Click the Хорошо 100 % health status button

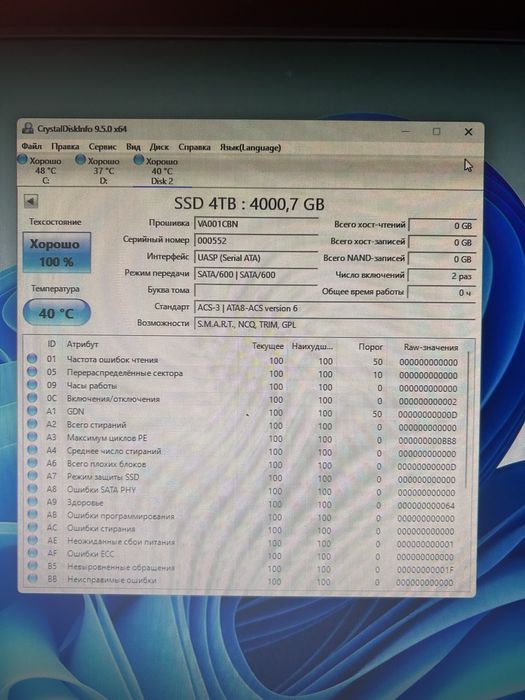coord(57,252)
